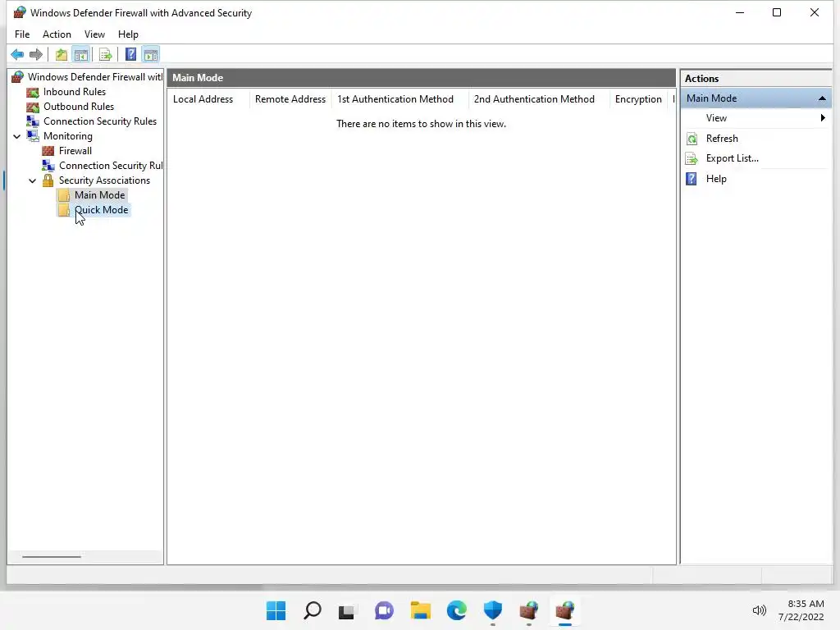This screenshot has width=840, height=630.
Task: Toggle the Show/Hide Console Tree icon
Action: [81, 55]
